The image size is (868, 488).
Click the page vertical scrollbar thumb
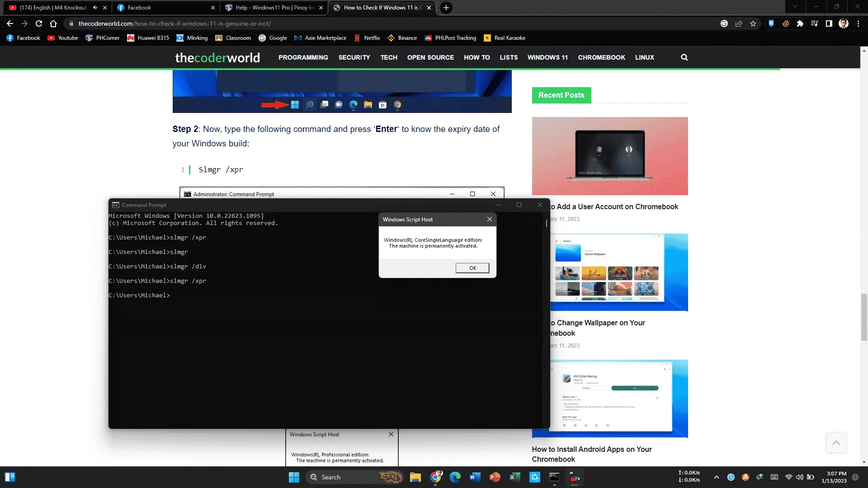tap(864, 317)
